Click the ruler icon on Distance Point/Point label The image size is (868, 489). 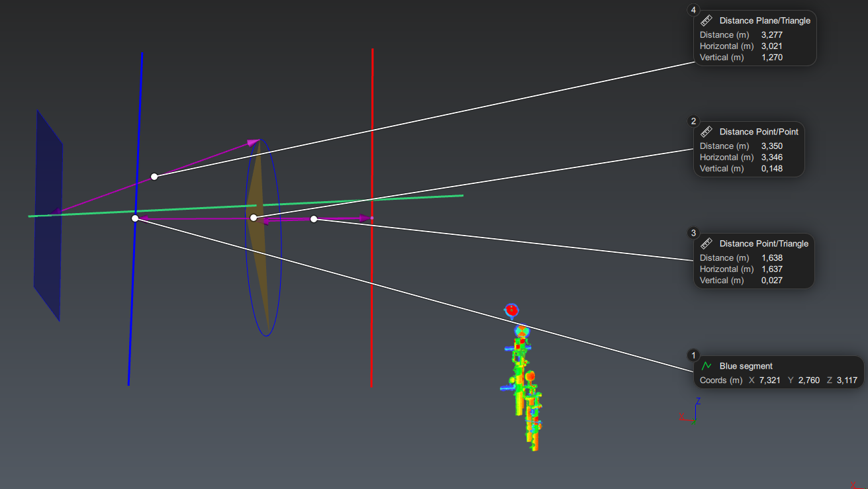pyautogui.click(x=706, y=132)
